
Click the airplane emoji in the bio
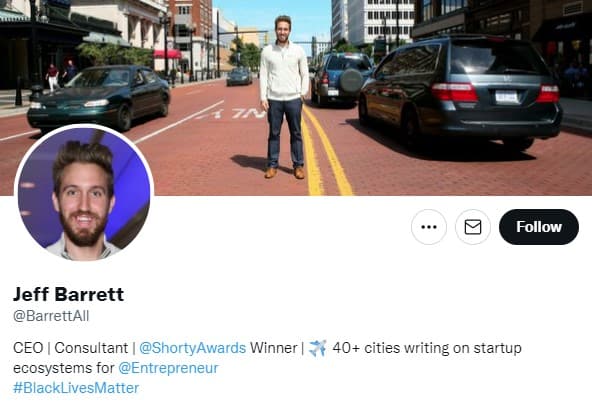click(x=318, y=348)
